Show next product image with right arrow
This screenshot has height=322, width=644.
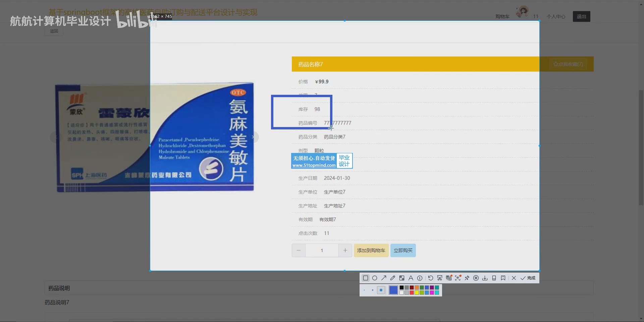[x=253, y=137]
